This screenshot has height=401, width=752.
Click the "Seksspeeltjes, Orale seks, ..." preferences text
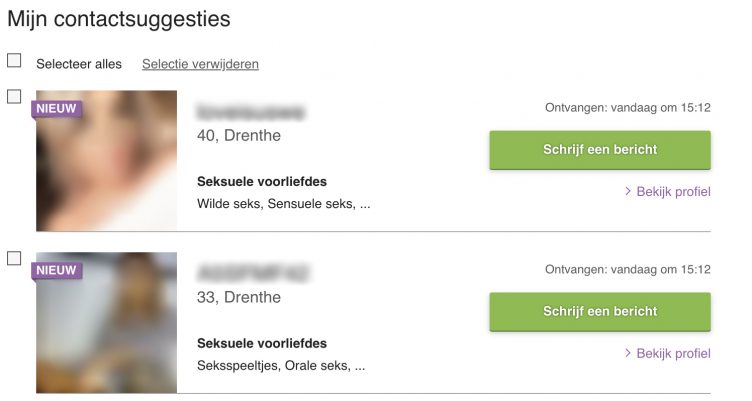pyautogui.click(x=281, y=366)
